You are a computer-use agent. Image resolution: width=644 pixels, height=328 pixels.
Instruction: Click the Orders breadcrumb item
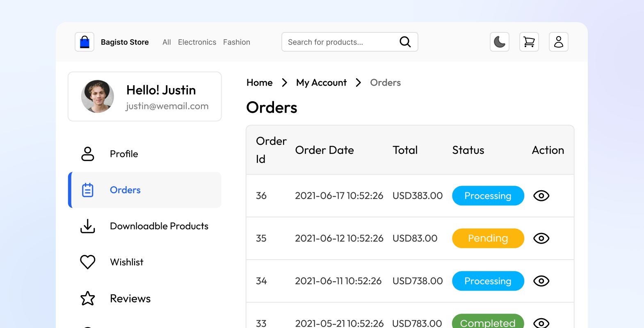(386, 83)
